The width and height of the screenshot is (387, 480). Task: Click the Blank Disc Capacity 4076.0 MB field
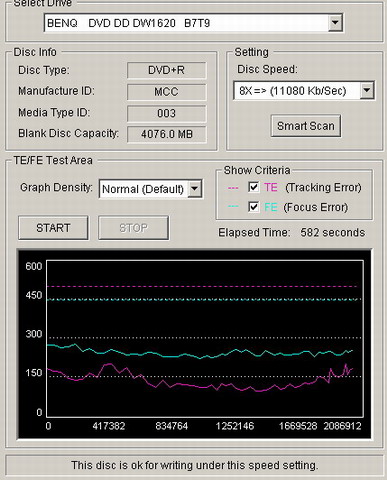click(x=166, y=134)
